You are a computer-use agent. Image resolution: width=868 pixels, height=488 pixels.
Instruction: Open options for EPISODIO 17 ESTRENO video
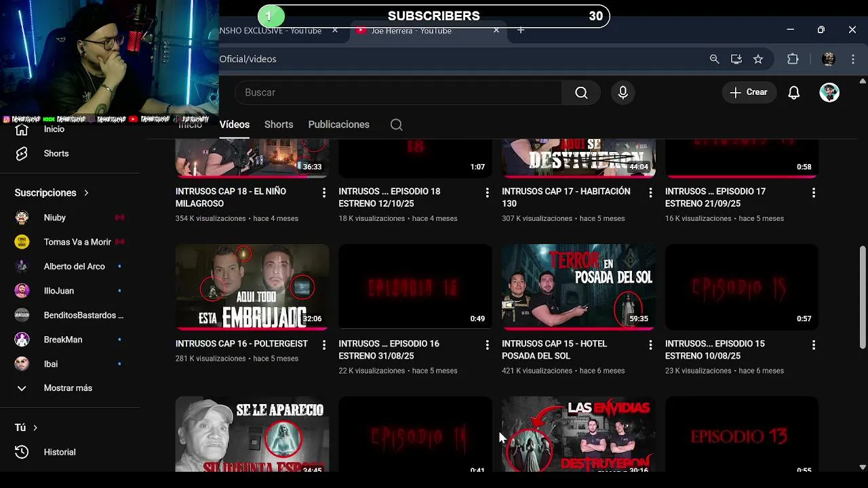click(x=814, y=193)
